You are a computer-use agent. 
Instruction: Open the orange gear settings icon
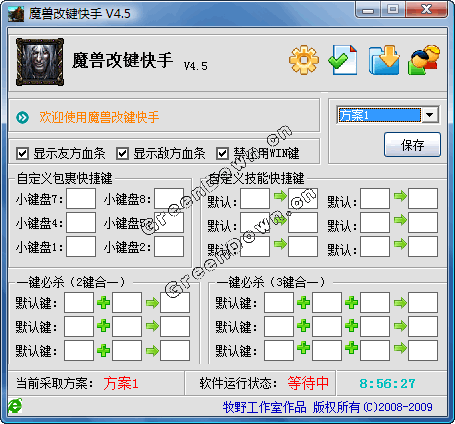pyautogui.click(x=304, y=60)
